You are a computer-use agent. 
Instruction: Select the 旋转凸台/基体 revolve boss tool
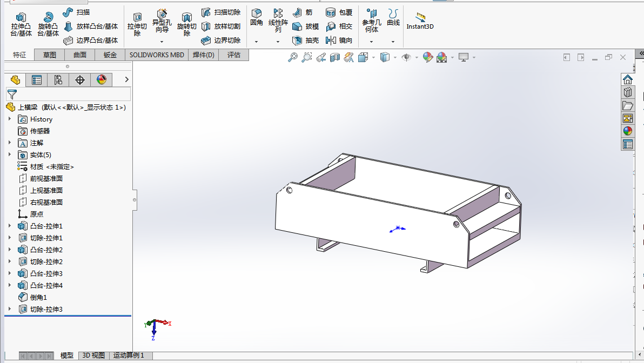point(48,25)
